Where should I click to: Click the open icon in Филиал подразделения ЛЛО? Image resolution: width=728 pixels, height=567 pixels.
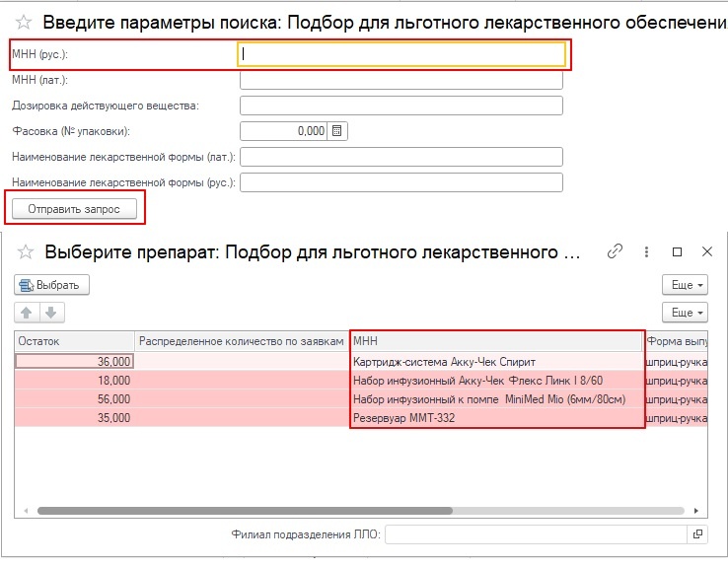698,534
